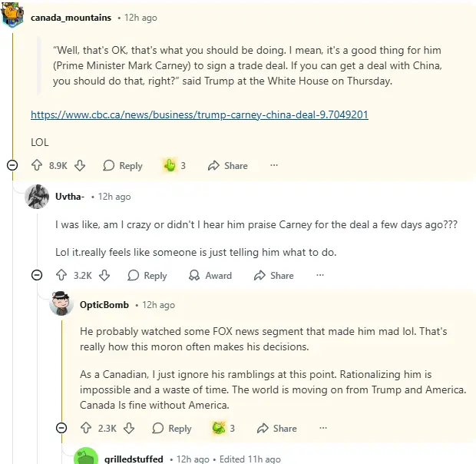Image resolution: width=476 pixels, height=464 pixels.
Task: Click OpticBomb's avatar thumbnail
Action: click(61, 304)
